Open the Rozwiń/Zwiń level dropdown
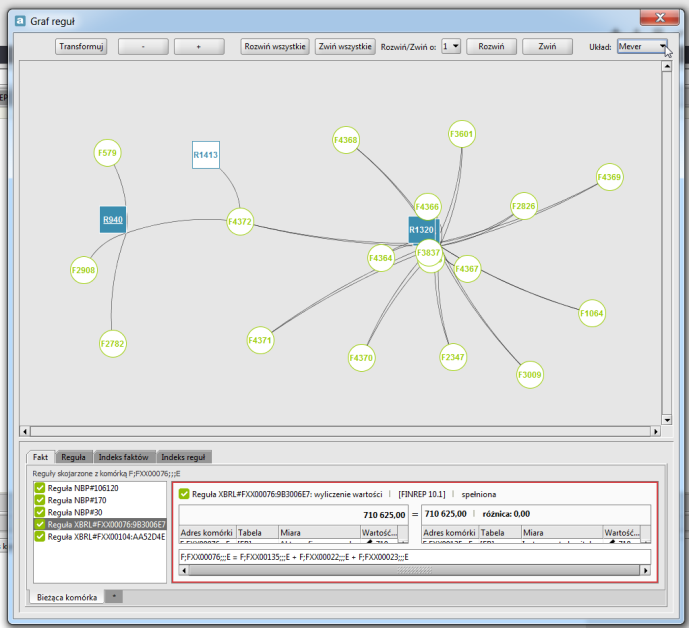The width and height of the screenshot is (689, 628). (x=451, y=46)
